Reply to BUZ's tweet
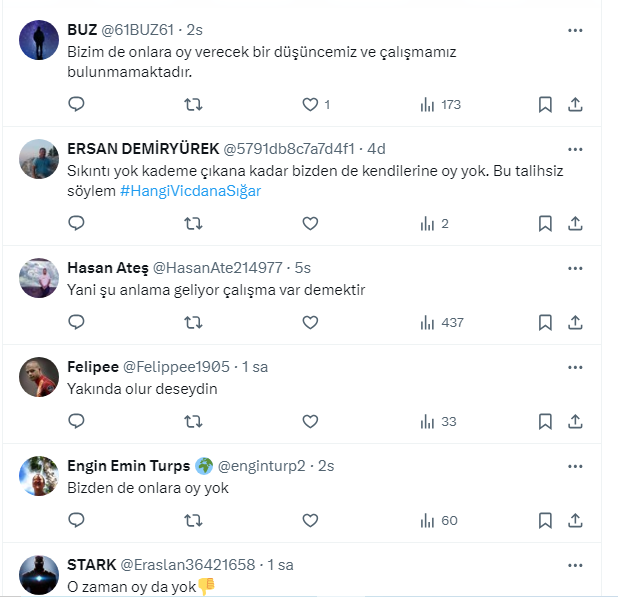The image size is (618, 597). [76, 104]
